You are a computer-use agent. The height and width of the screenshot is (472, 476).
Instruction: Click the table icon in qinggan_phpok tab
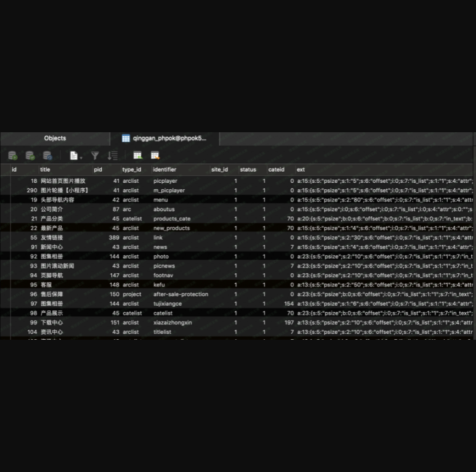(x=126, y=139)
